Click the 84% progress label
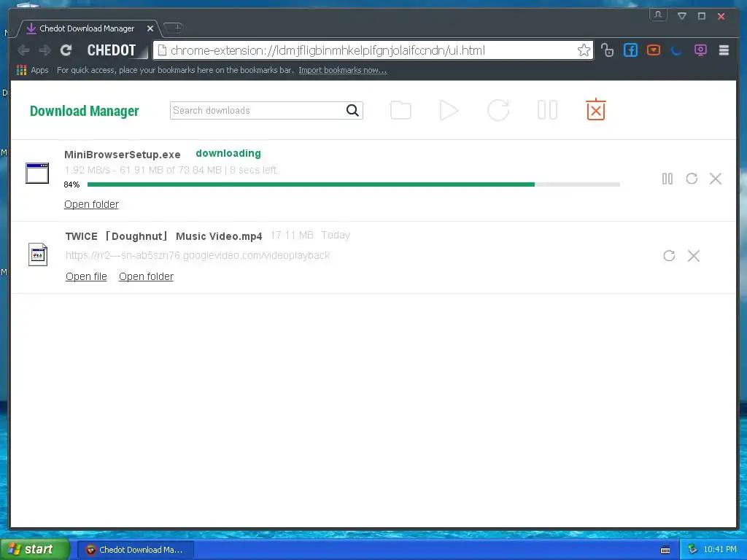 click(x=71, y=184)
